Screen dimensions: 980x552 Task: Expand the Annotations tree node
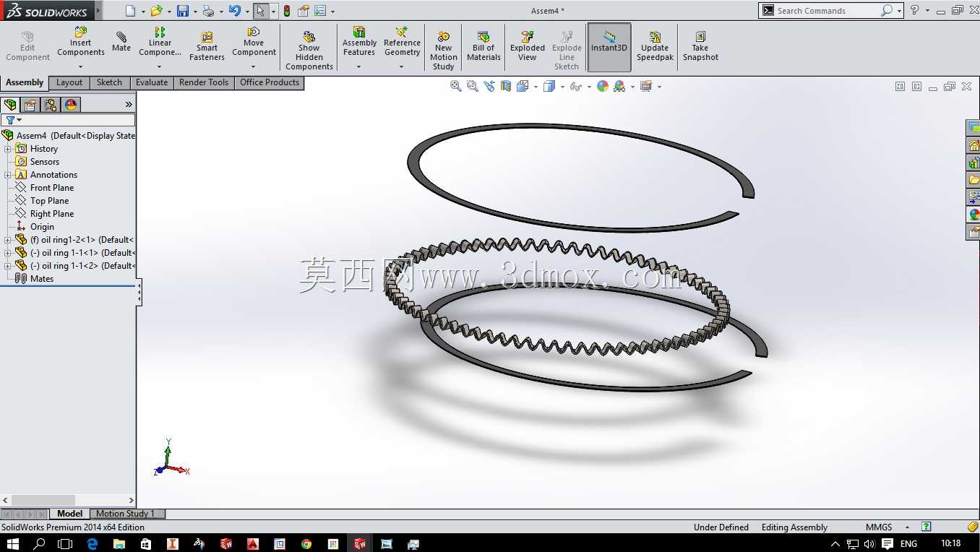click(x=8, y=175)
